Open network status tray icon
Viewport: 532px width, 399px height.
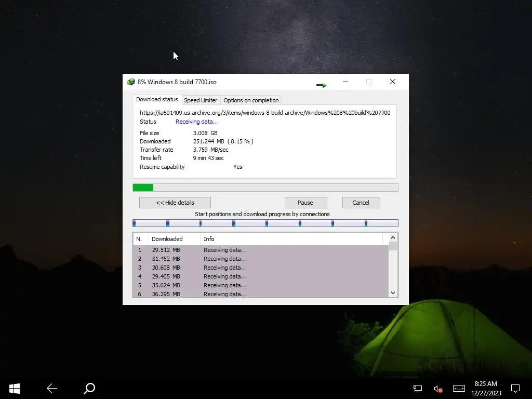pyautogui.click(x=418, y=389)
